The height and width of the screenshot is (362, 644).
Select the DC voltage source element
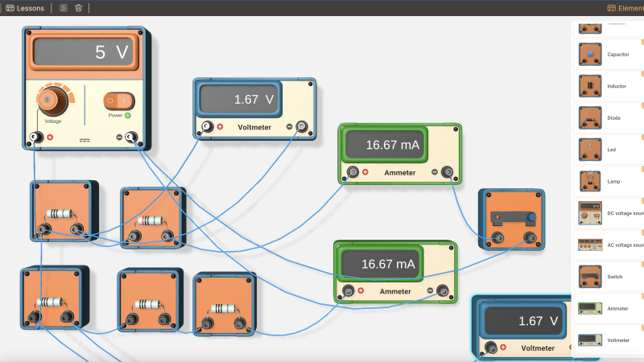(609, 213)
